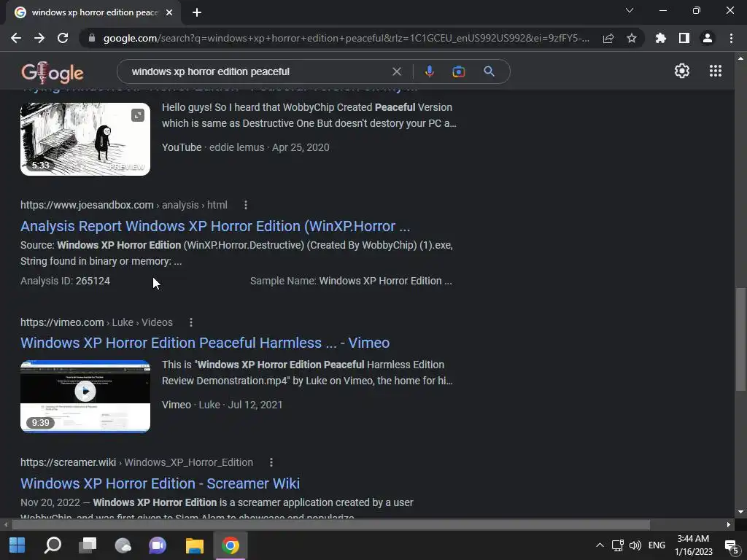Open Chrome's three-dot menu
Image resolution: width=747 pixels, height=560 pixels.
tap(731, 38)
